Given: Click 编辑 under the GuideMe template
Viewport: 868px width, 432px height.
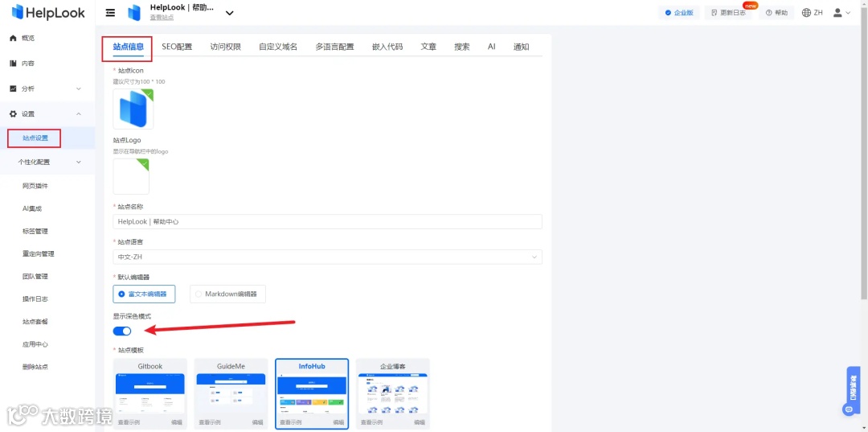Looking at the screenshot, I should coord(257,422).
